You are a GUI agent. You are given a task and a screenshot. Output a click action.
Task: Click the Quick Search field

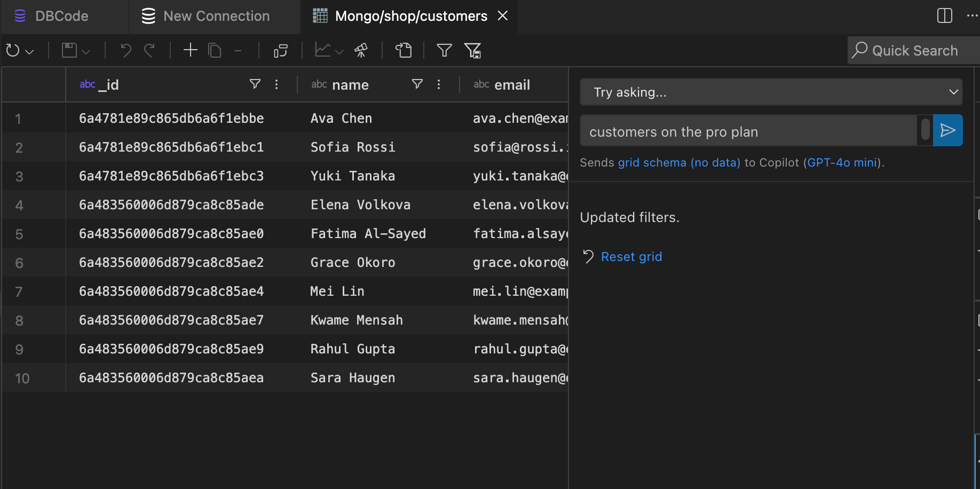pyautogui.click(x=915, y=50)
